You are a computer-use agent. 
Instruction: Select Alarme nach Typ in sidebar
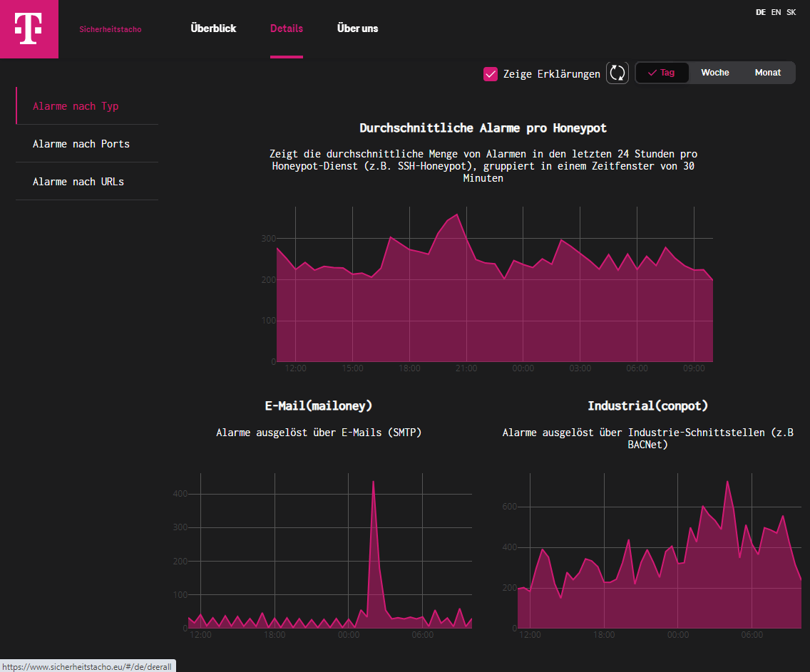pos(76,106)
